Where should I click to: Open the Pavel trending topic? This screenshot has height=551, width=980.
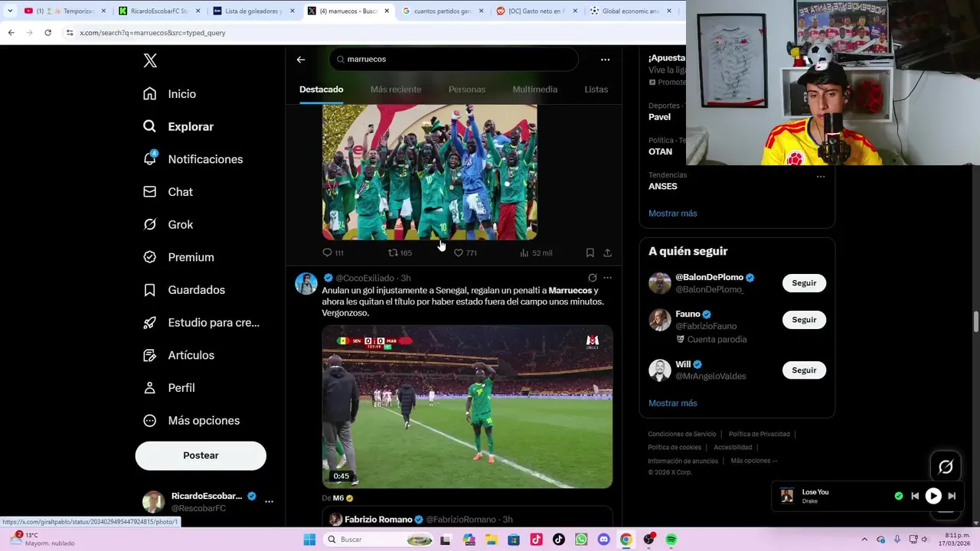click(659, 117)
